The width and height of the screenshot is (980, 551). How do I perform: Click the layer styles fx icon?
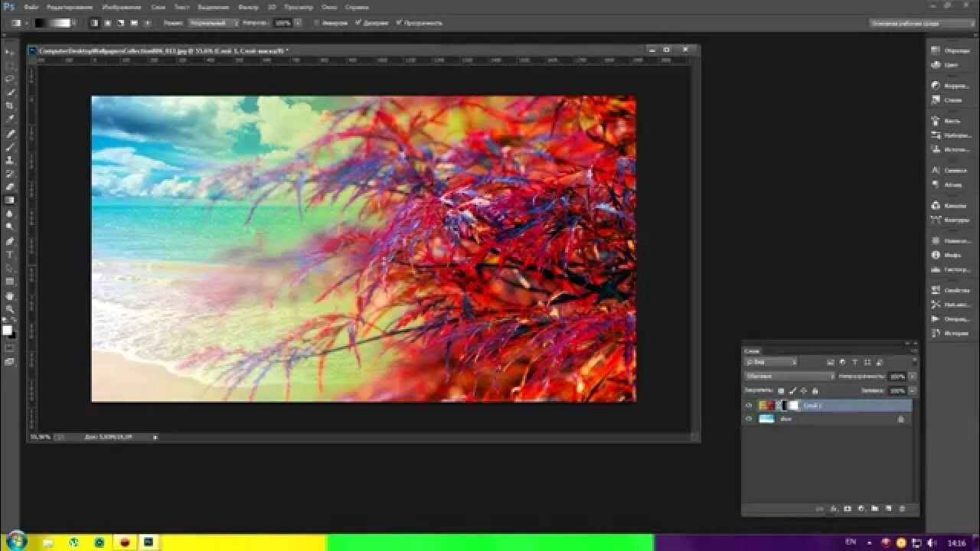834,509
